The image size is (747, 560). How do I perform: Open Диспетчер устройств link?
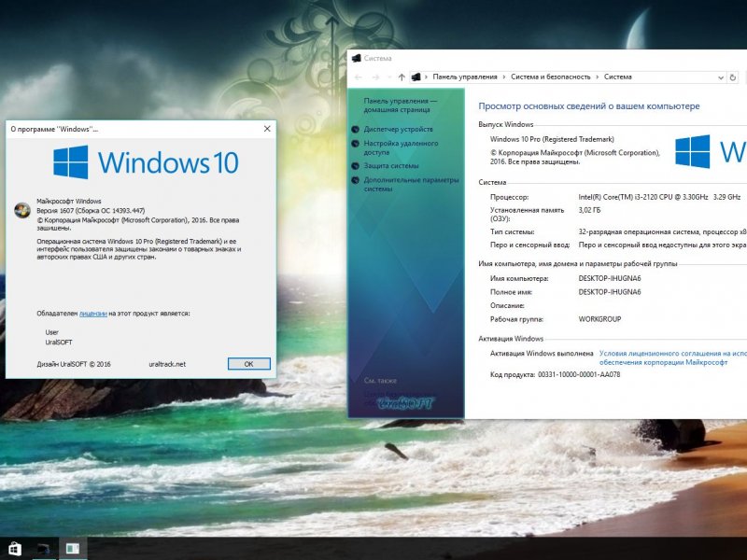[399, 129]
